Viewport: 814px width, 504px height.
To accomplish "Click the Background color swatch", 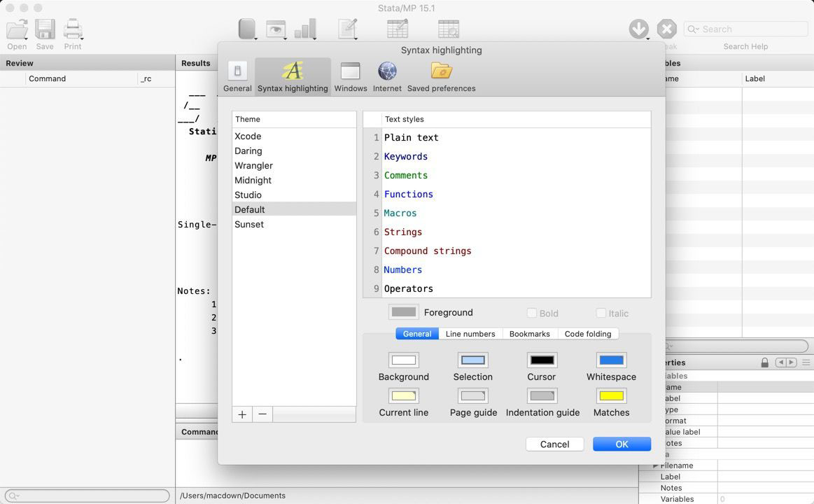I will click(x=403, y=360).
